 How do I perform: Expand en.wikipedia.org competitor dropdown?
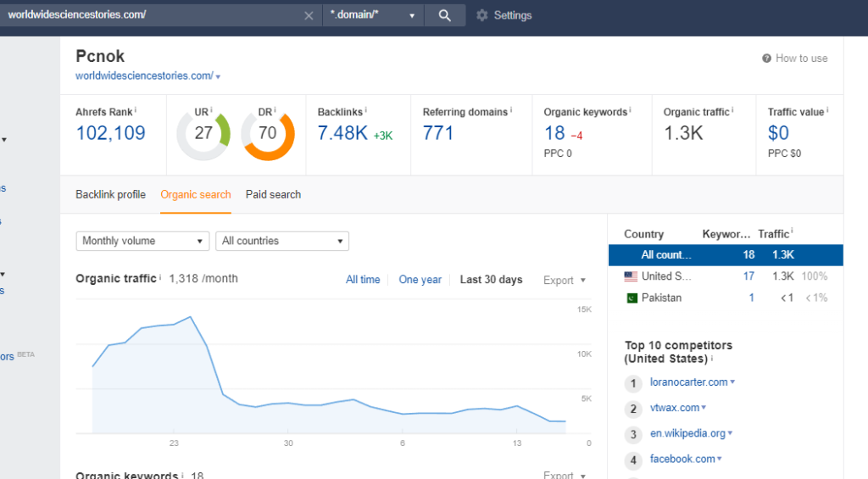(730, 433)
